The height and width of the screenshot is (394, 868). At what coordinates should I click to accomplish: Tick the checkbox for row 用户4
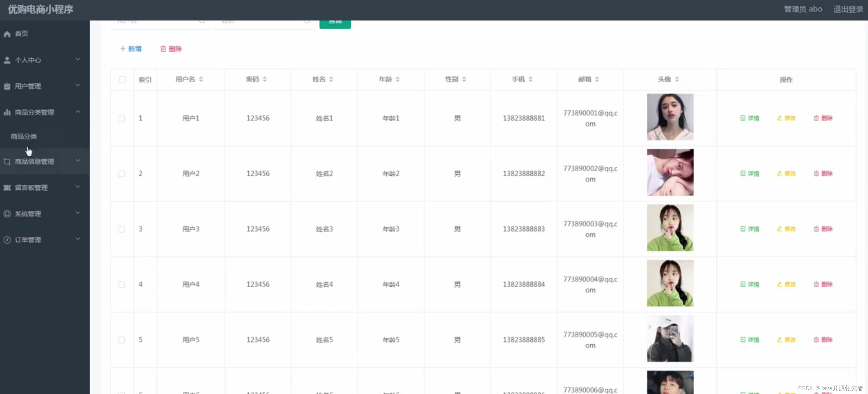coord(121,284)
